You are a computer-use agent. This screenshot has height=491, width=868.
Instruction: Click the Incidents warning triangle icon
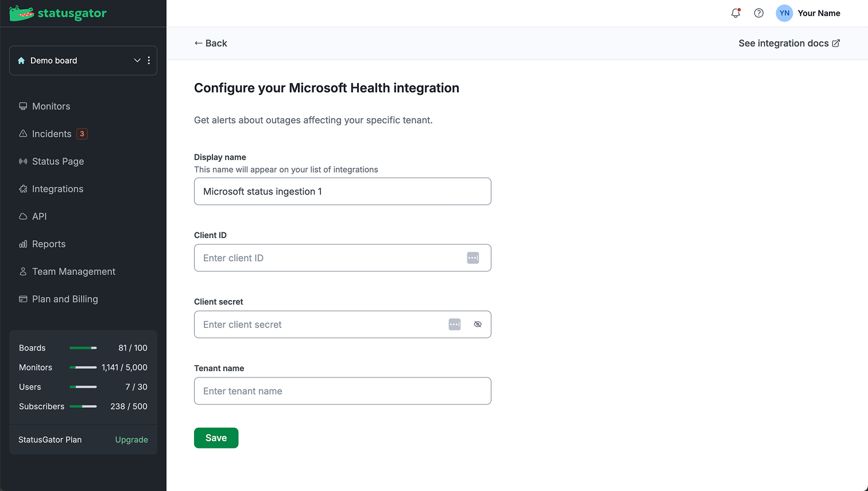tap(23, 134)
